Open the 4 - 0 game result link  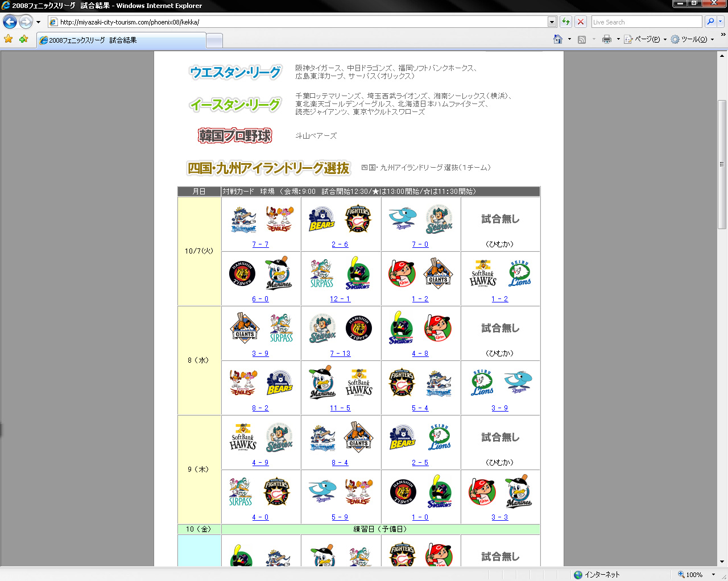pos(260,517)
